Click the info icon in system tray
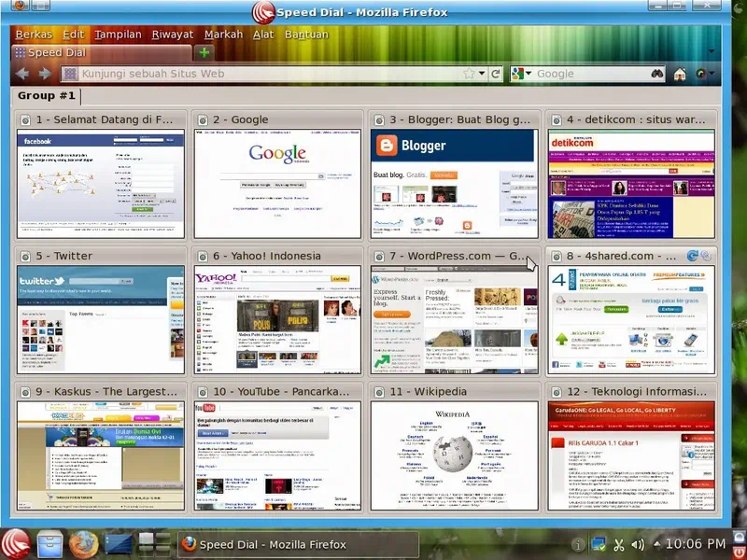The image size is (747, 560). point(578,544)
